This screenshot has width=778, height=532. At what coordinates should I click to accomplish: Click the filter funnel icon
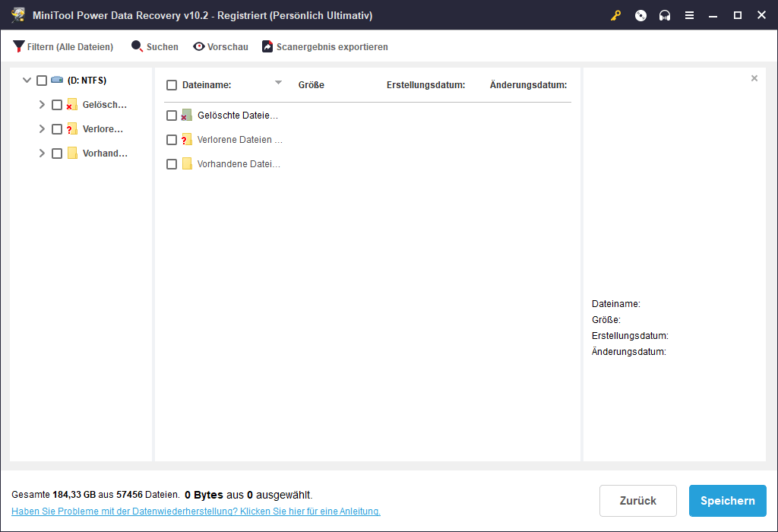(x=19, y=46)
